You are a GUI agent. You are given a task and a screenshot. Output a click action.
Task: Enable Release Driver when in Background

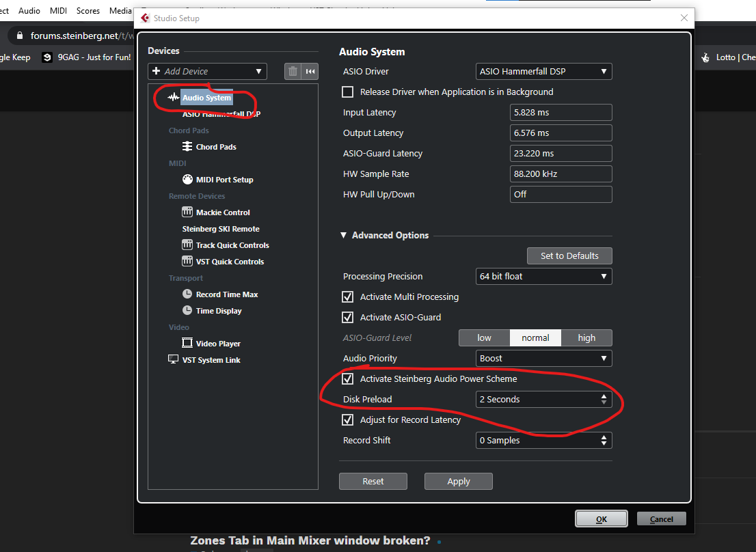[x=348, y=92]
